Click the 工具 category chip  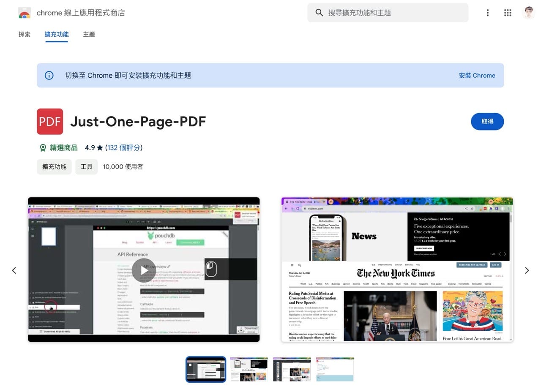click(87, 167)
